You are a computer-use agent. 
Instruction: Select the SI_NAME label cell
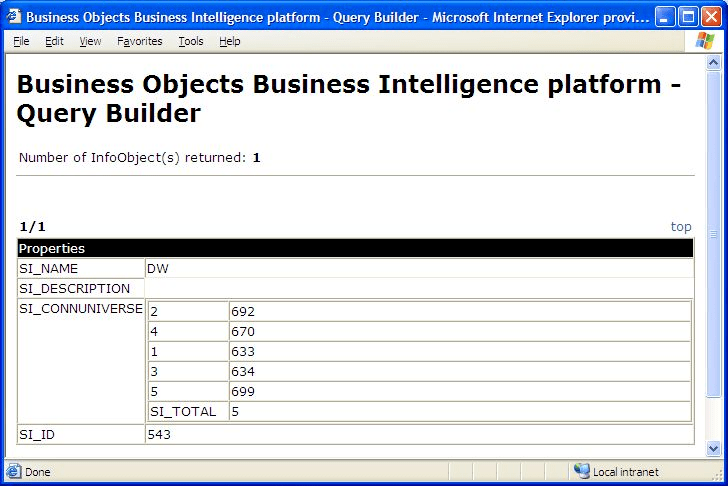pyautogui.click(x=81, y=268)
